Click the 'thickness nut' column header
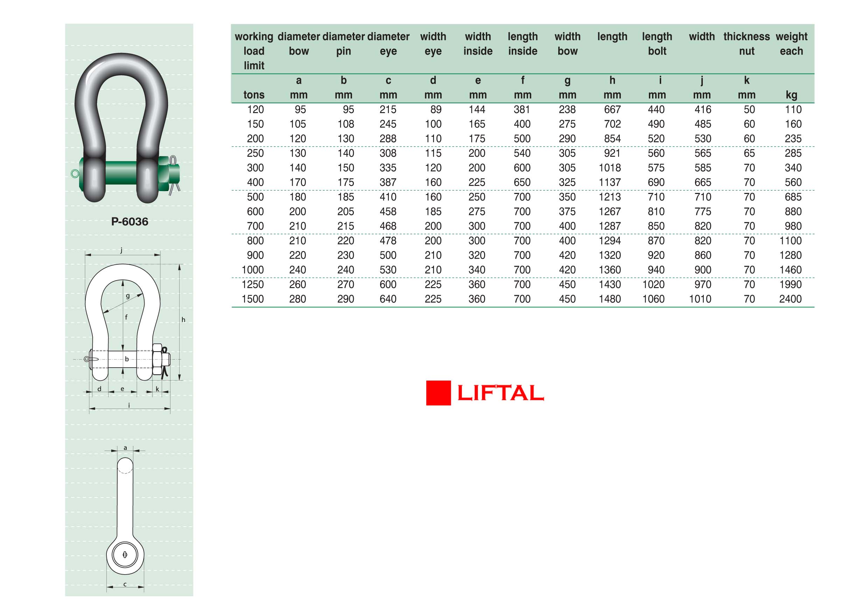 click(x=746, y=43)
